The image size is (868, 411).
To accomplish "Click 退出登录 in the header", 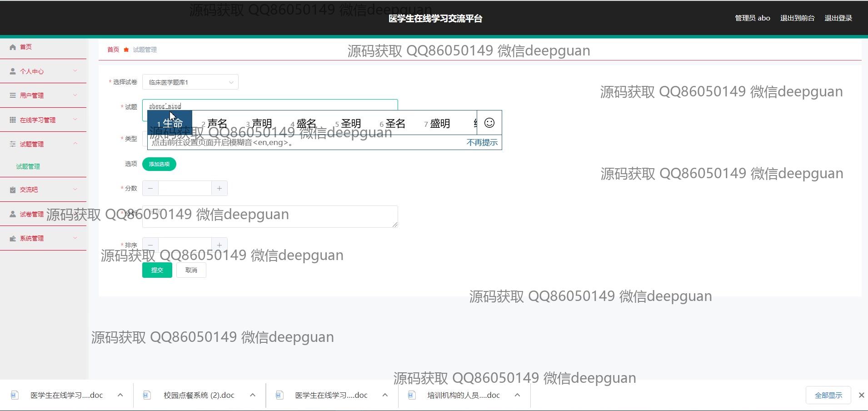I will click(x=838, y=18).
